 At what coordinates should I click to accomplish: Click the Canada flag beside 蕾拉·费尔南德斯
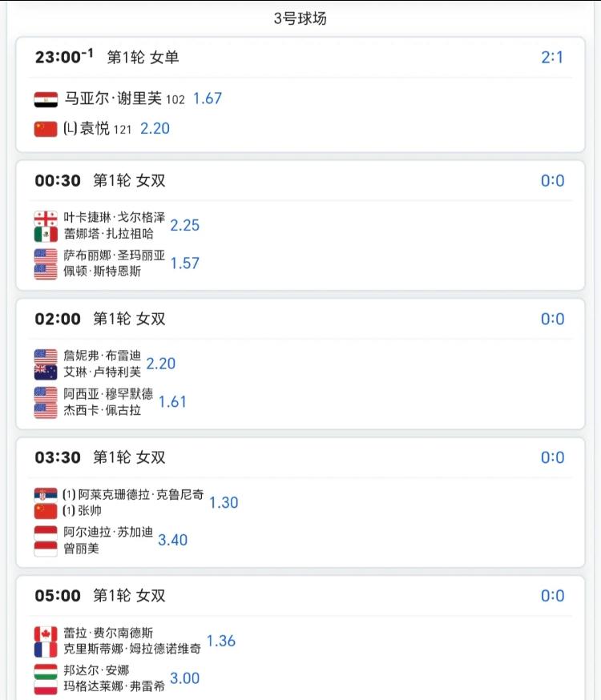[x=46, y=633]
